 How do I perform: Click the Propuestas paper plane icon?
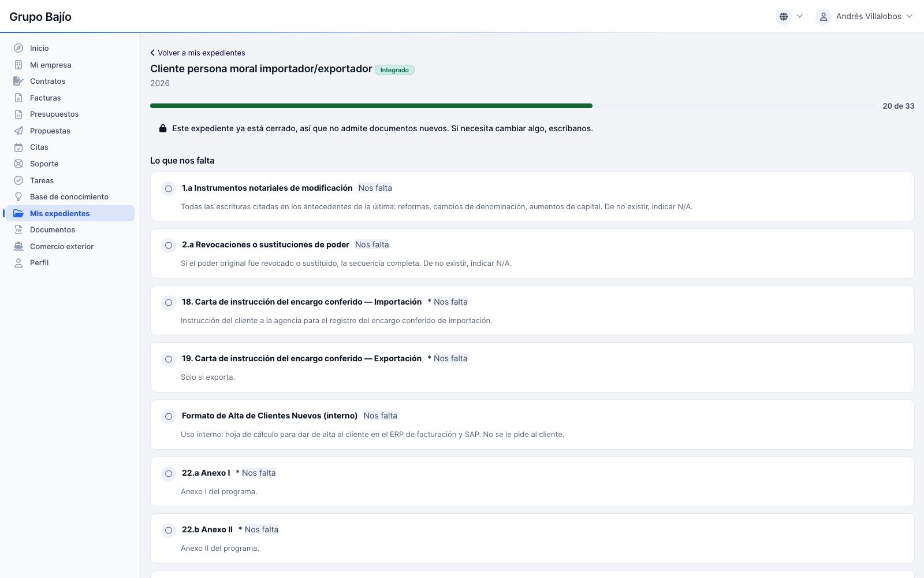(18, 131)
